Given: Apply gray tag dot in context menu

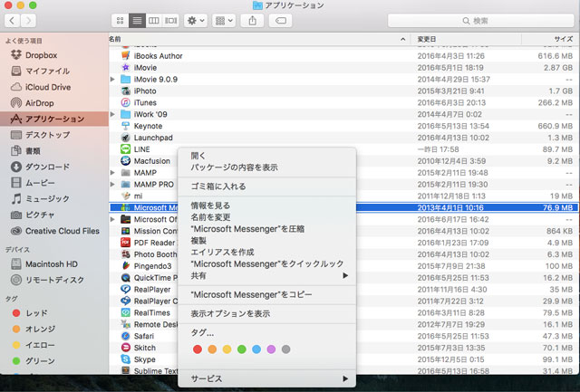Looking at the screenshot, I should (x=286, y=349).
